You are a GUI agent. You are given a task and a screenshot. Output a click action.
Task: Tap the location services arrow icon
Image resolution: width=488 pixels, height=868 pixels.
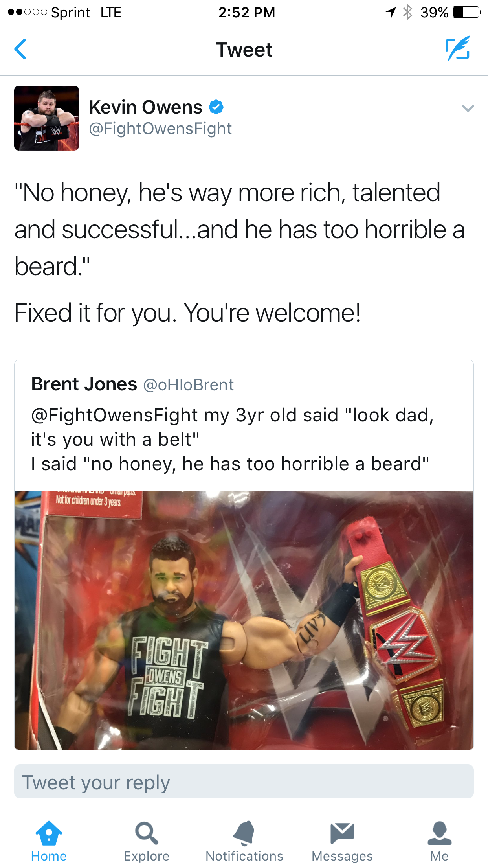click(x=391, y=12)
